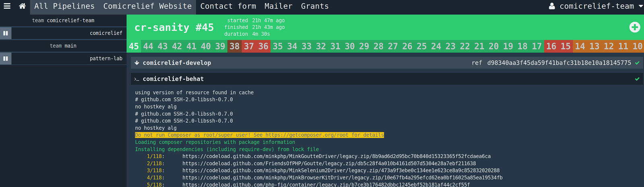Viewport: 644px width, 187px height.
Task: Select build 44
Action: pos(148,46)
